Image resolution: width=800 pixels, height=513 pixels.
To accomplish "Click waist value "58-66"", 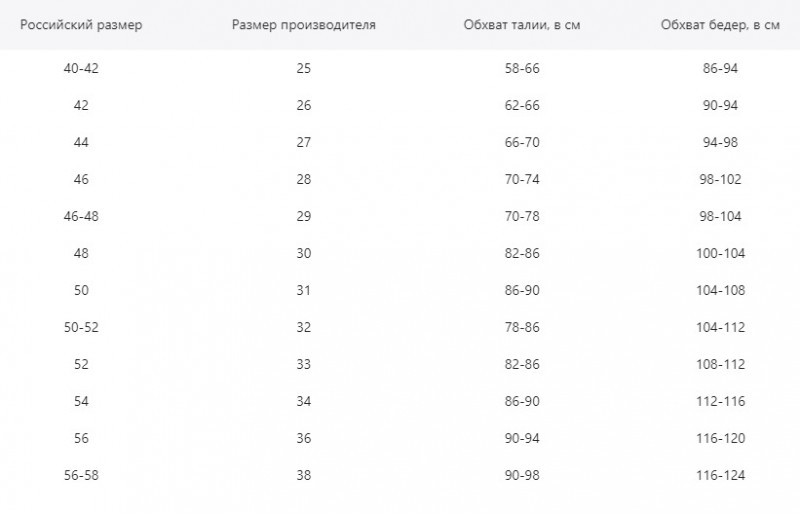I will point(522,69).
